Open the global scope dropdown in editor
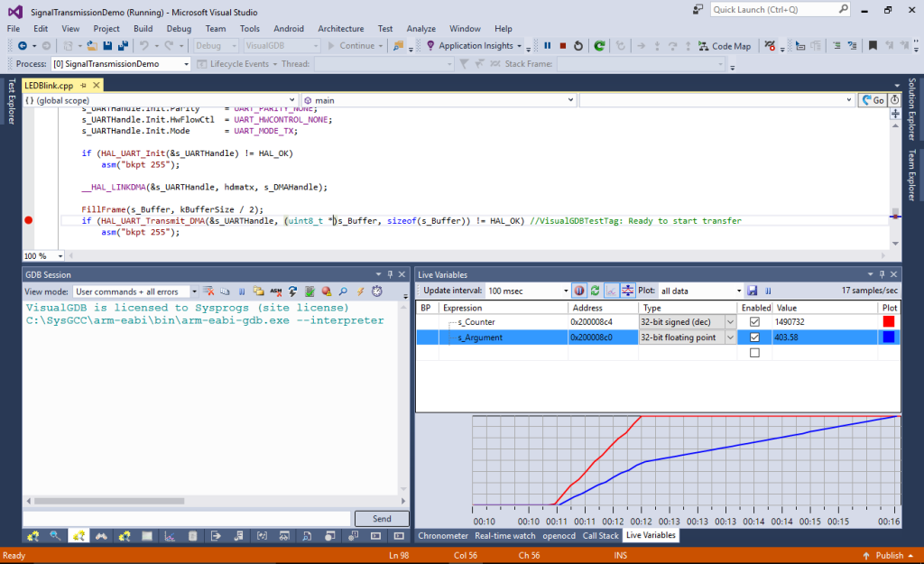The height and width of the screenshot is (564, 924). click(160, 100)
